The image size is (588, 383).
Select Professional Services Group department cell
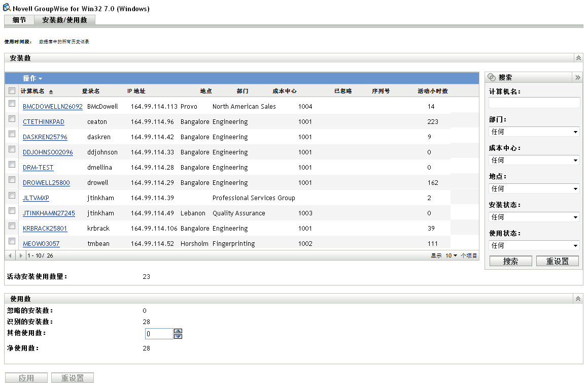coord(254,198)
